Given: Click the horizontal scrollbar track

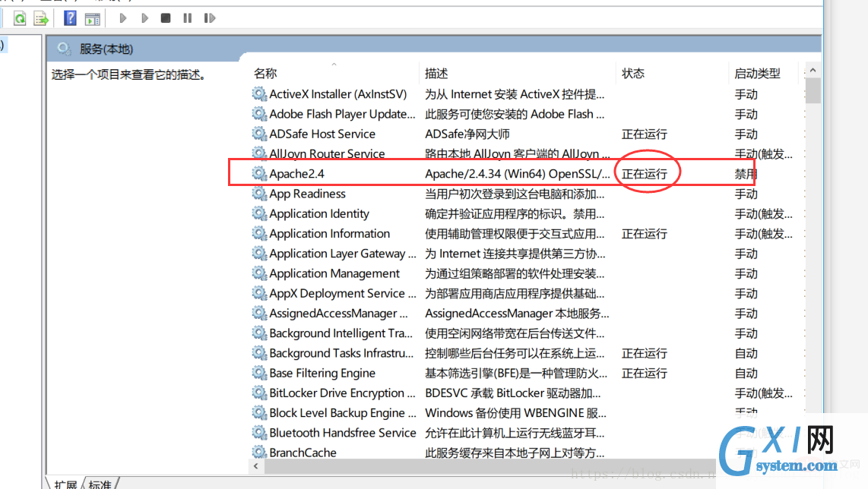Looking at the screenshot, I should (489, 466).
